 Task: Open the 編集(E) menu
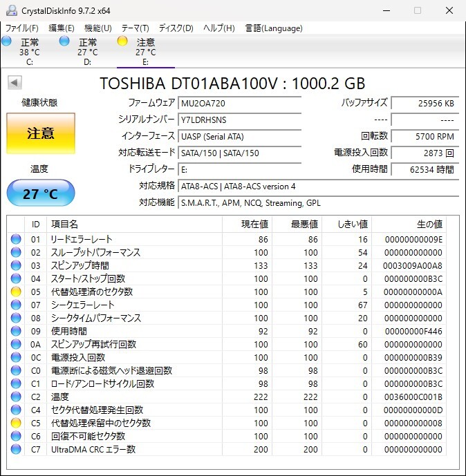(x=62, y=28)
